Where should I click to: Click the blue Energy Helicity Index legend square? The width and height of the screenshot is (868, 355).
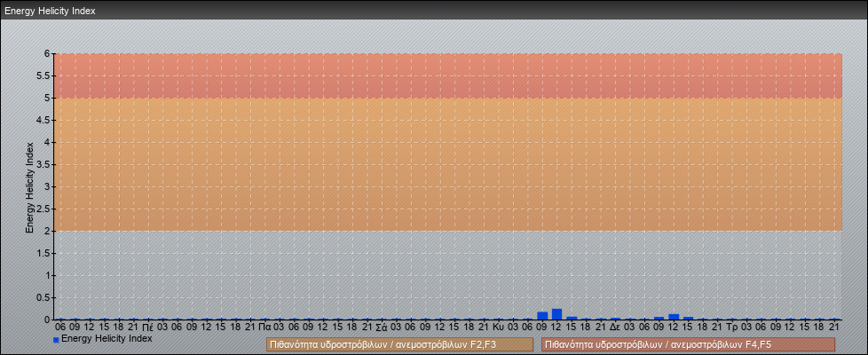pyautogui.click(x=56, y=340)
